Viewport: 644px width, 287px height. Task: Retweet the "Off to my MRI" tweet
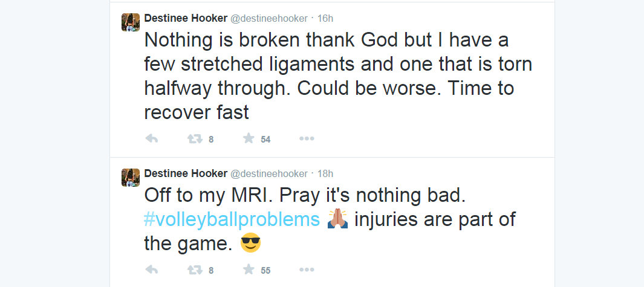pyautogui.click(x=195, y=270)
